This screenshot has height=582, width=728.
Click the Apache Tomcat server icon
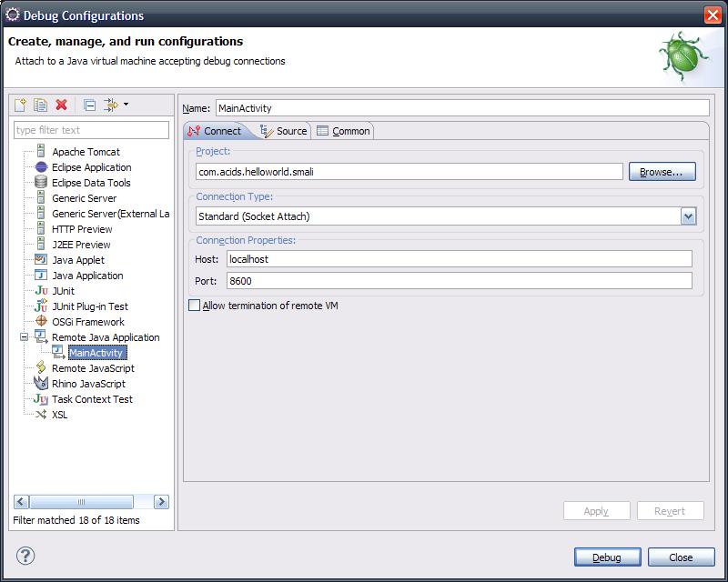41,151
